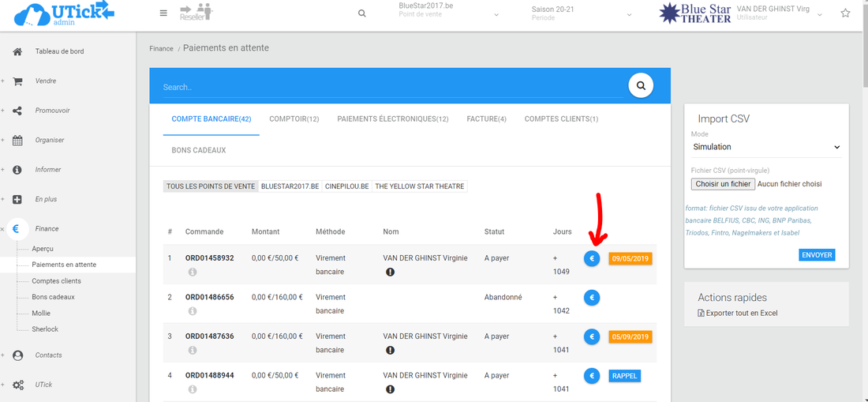
Task: Click the magnifier search button in blue bar
Action: (642, 85)
